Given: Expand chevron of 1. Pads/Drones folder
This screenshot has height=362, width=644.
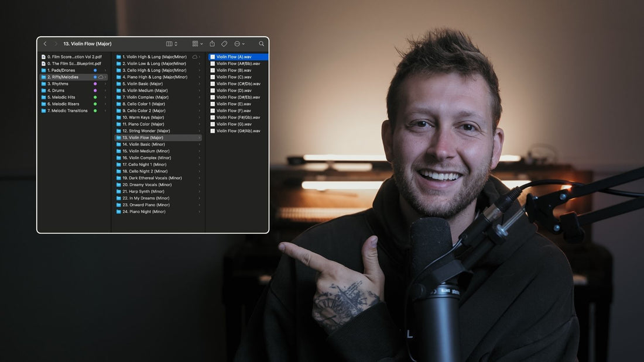Looking at the screenshot, I should 105,71.
